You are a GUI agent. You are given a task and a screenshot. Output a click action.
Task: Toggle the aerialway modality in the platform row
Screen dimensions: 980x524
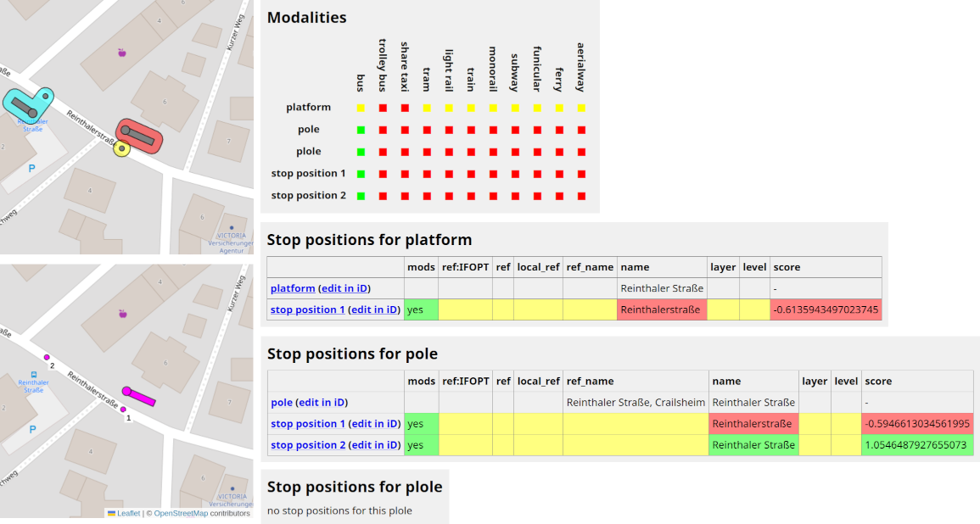(x=580, y=108)
